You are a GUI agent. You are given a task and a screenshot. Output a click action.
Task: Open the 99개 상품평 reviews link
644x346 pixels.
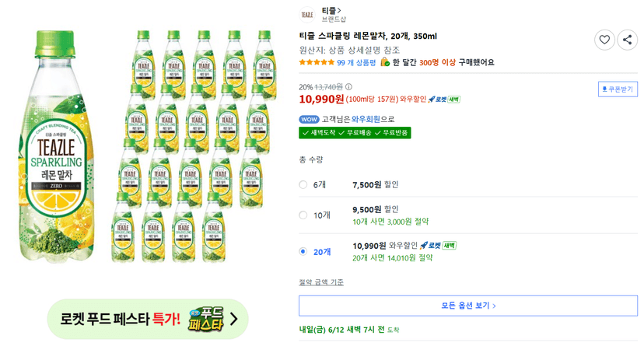tap(356, 63)
